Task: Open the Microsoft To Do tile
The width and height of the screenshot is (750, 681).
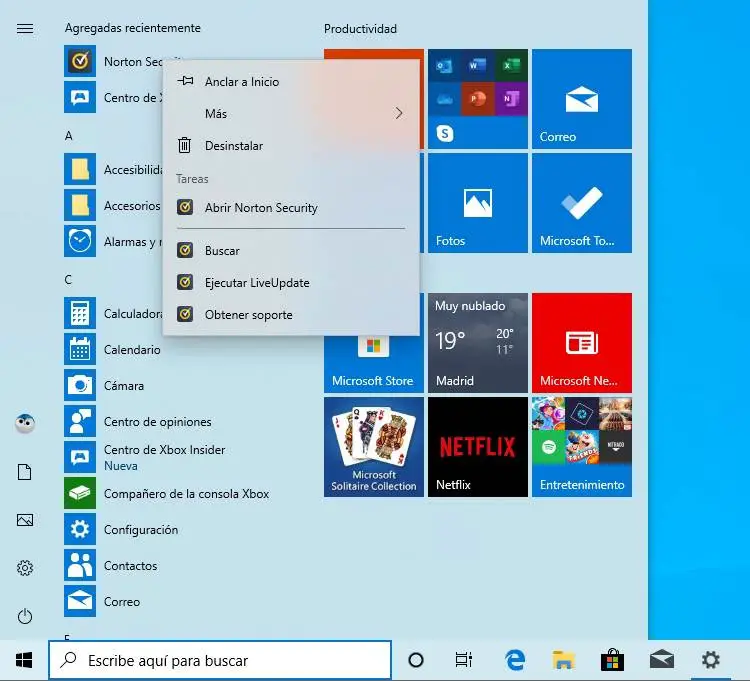Action: point(582,203)
